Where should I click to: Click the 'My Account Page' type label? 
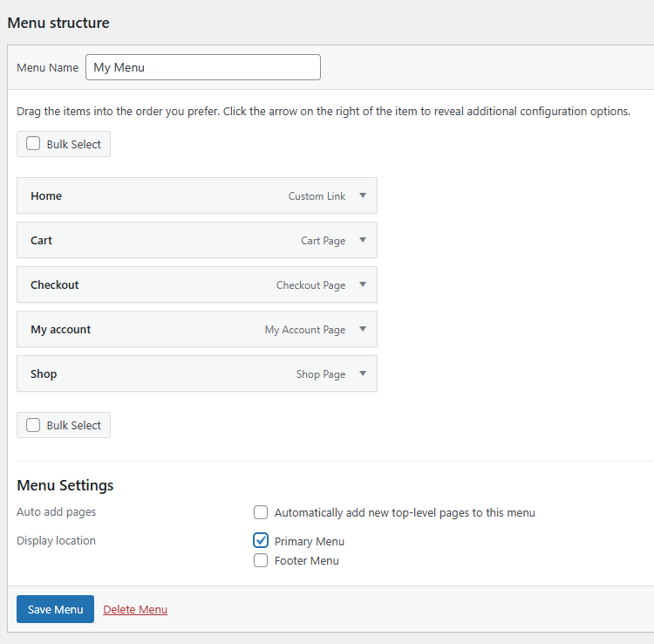coord(305,330)
